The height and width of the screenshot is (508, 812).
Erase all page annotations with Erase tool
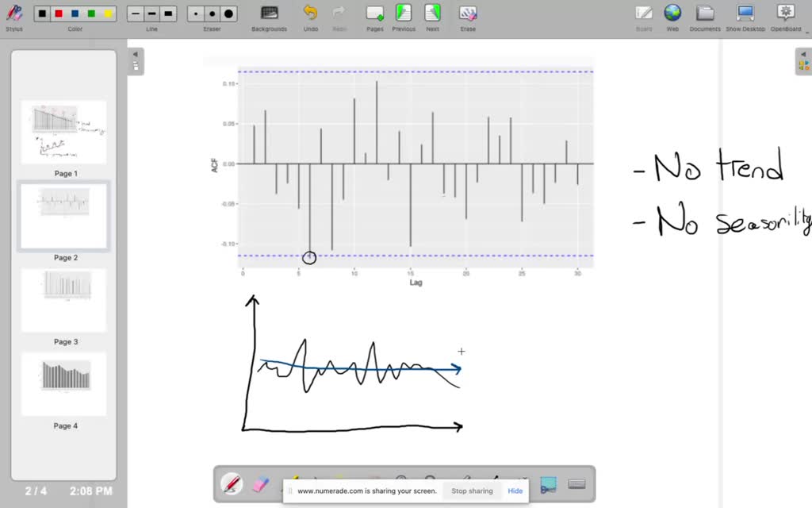click(x=468, y=13)
